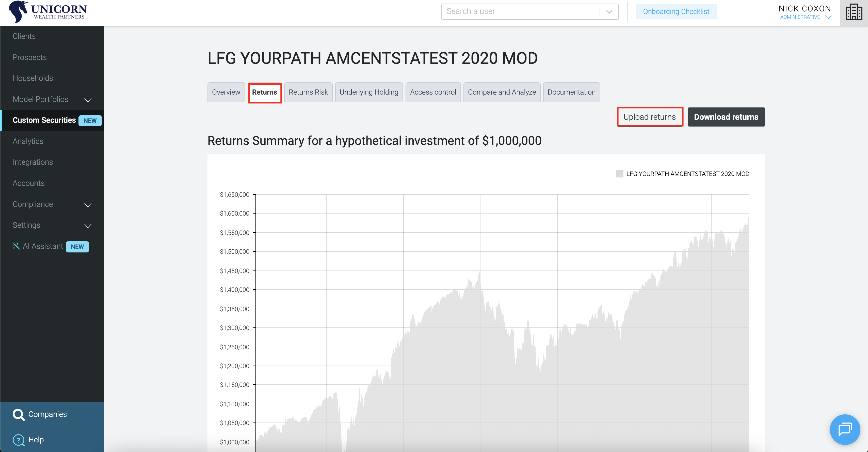Image resolution: width=868 pixels, height=452 pixels.
Task: Select Model Portfolios in sidebar
Action: (40, 99)
